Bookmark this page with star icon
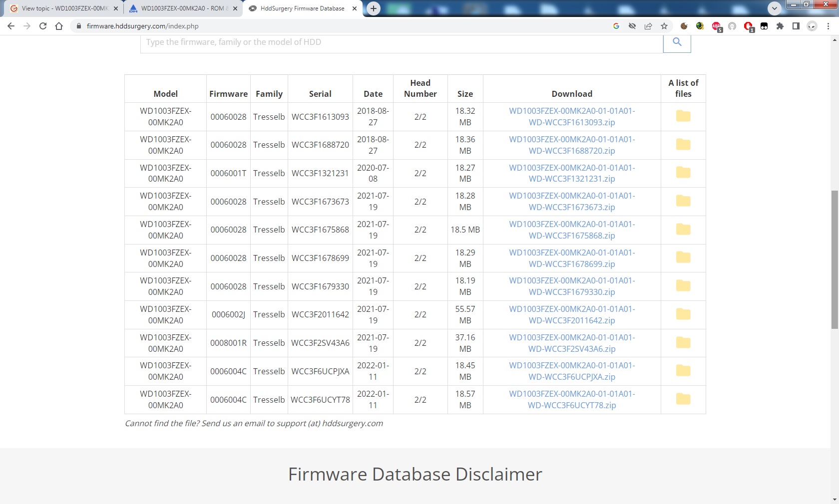The image size is (839, 504). click(664, 26)
